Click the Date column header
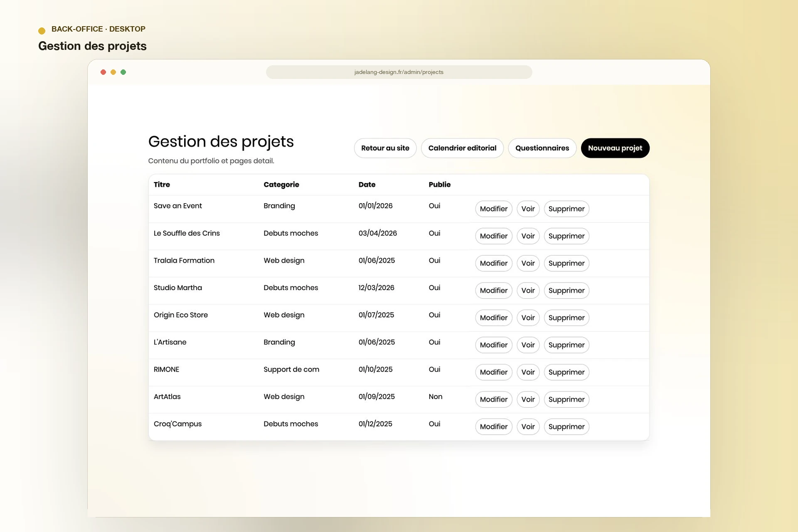 tap(367, 185)
